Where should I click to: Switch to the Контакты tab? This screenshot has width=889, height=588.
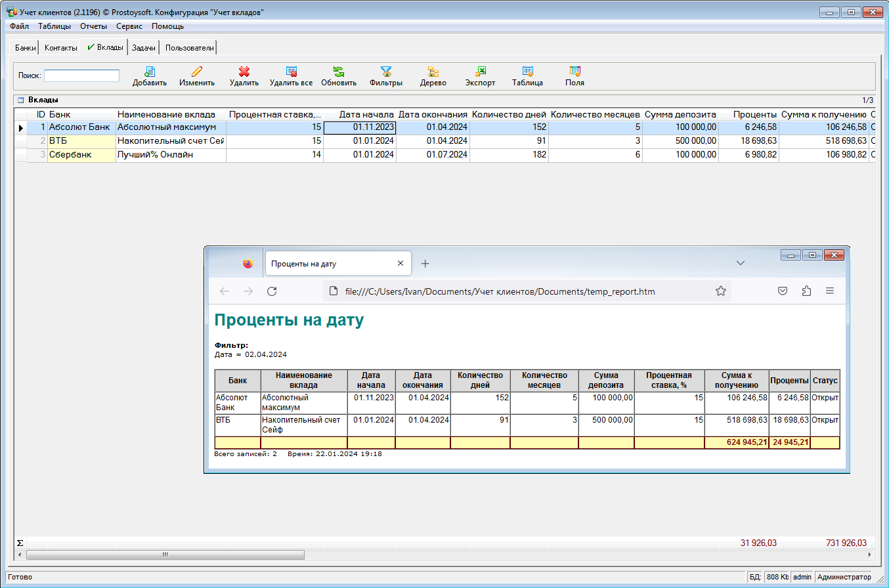60,48
